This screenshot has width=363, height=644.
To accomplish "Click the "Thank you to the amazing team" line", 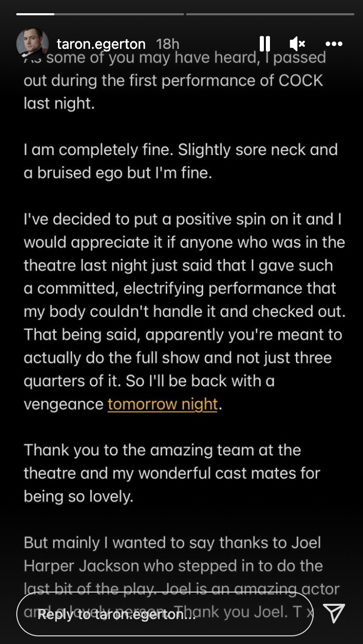I will pos(162,450).
